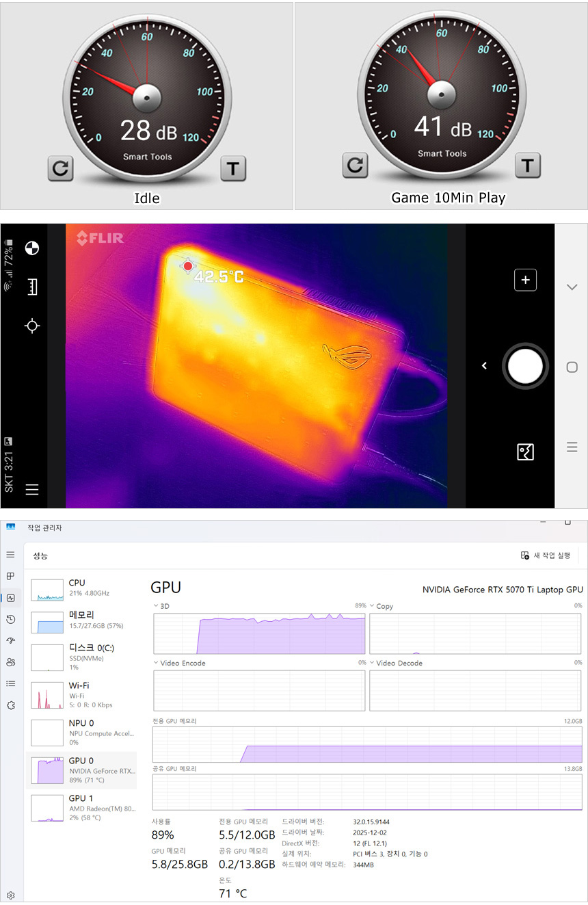
Task: Switch to App history in sidebar
Action: (10, 619)
